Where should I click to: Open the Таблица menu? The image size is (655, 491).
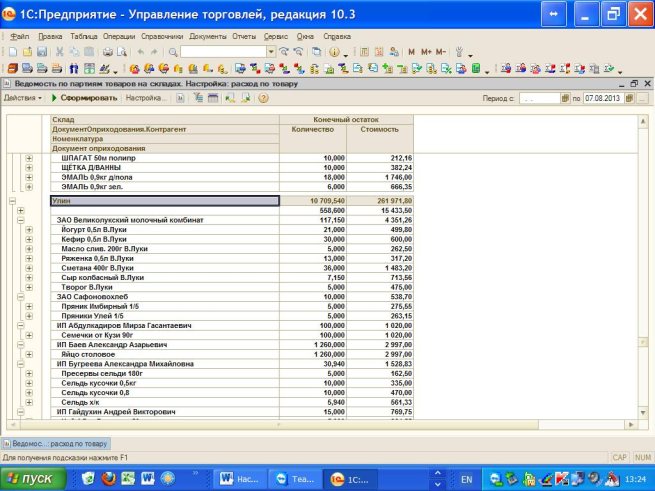click(x=84, y=36)
